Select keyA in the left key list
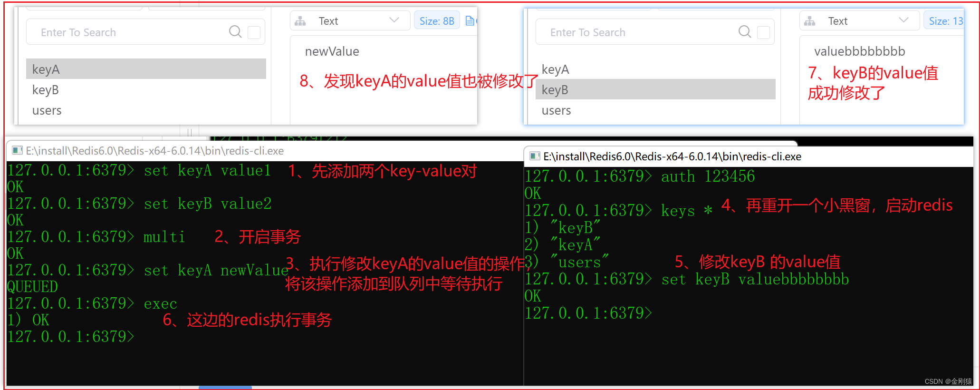 [146, 69]
